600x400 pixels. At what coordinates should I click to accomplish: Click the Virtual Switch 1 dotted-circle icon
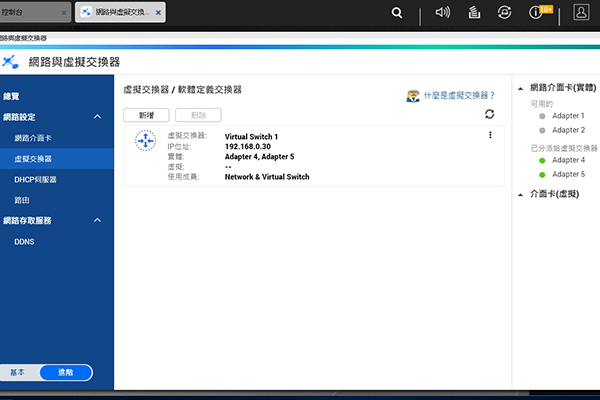click(145, 140)
